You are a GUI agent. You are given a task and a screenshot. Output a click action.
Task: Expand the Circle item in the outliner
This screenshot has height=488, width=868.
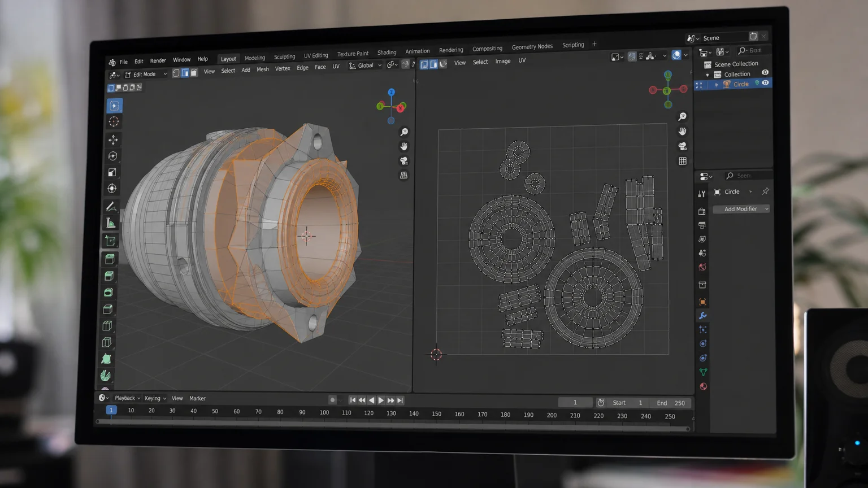717,85
